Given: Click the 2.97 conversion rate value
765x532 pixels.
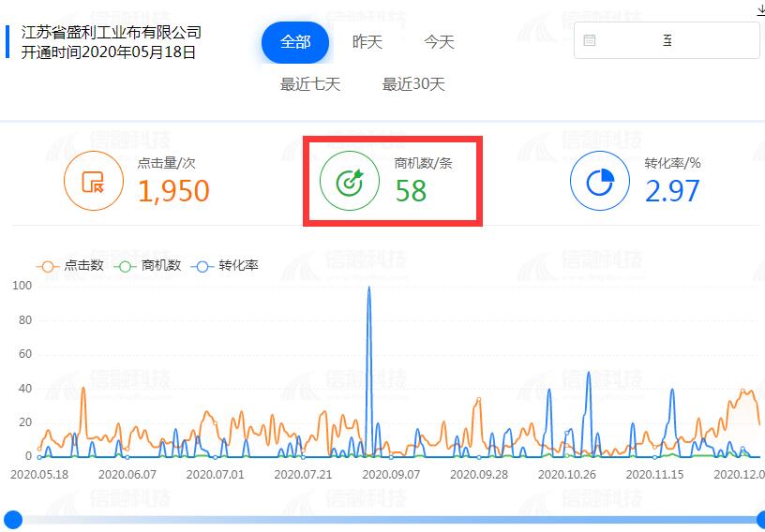Looking at the screenshot, I should [672, 191].
